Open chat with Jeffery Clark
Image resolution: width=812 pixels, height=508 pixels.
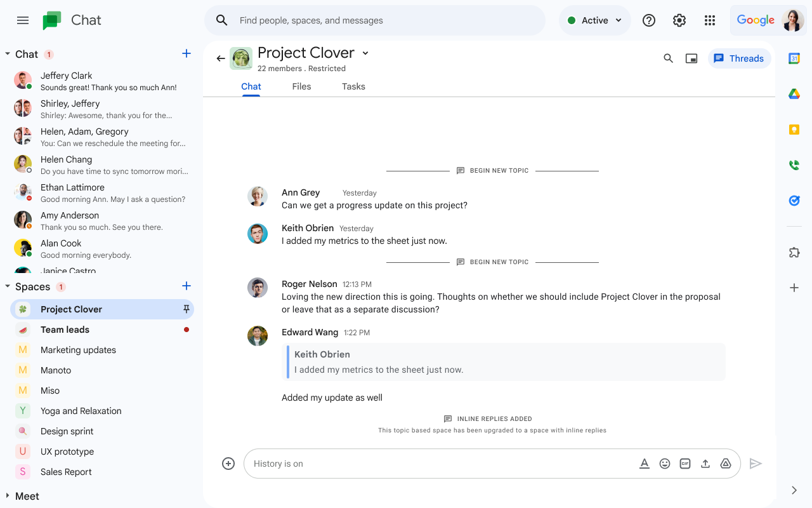pos(101,81)
